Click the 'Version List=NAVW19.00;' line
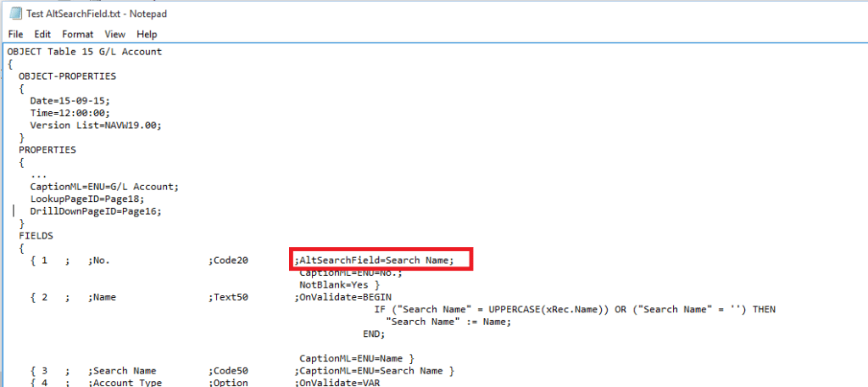The height and width of the screenshot is (387, 868). [95, 126]
